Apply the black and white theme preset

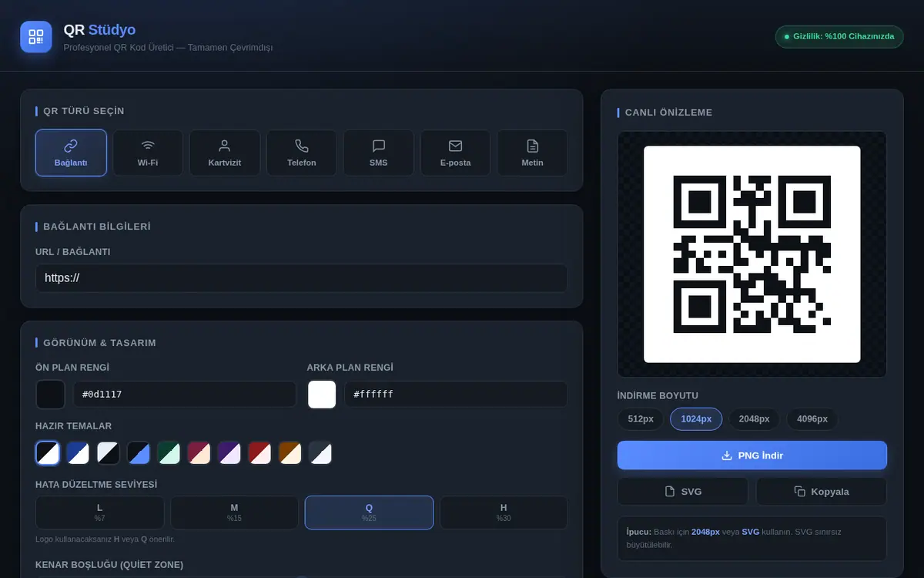pyautogui.click(x=48, y=452)
